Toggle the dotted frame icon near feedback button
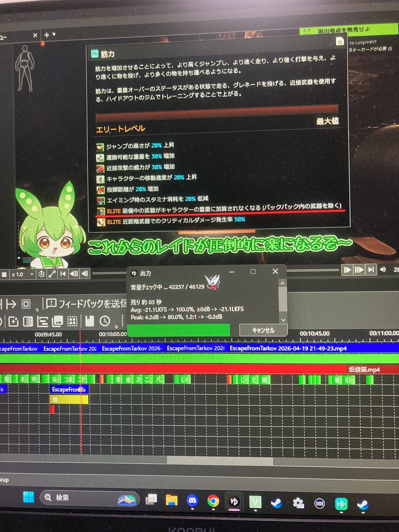Screen dimensions: 399x532 pos(26,303)
